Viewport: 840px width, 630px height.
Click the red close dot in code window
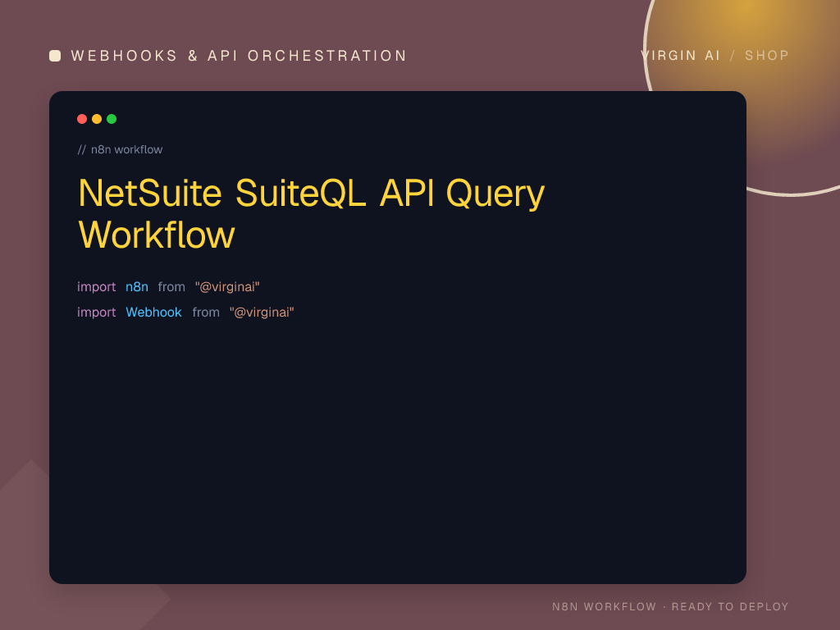point(82,119)
